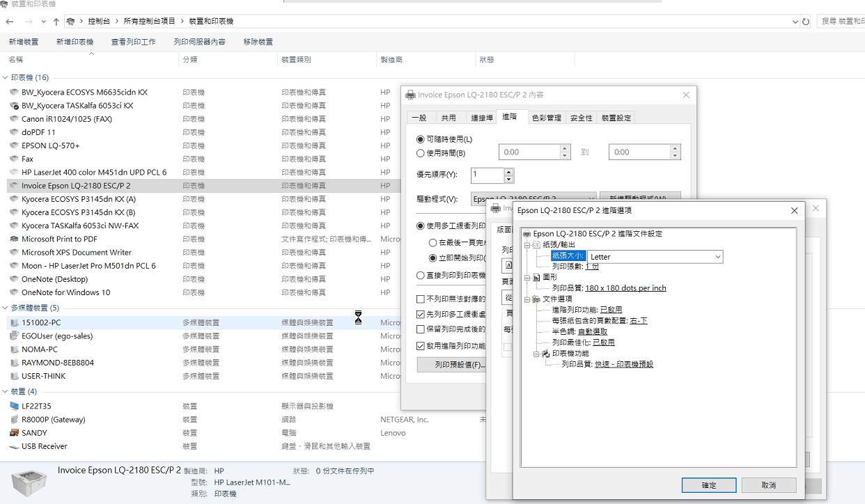The image size is (865, 504).
Task: Select the BW_Kyocera ECOSYS M6635cidn KX printer icon
Action: 14,92
